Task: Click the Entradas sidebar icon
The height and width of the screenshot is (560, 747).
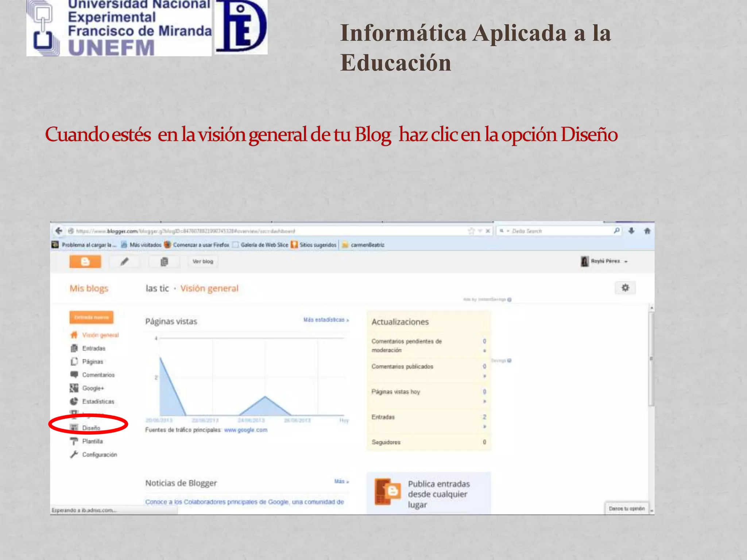Action: coord(74,348)
